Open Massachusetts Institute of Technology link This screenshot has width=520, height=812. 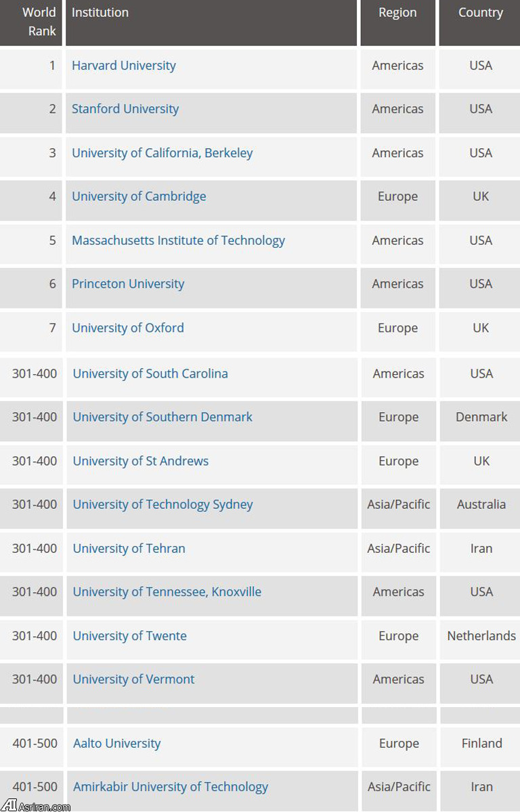click(x=178, y=240)
